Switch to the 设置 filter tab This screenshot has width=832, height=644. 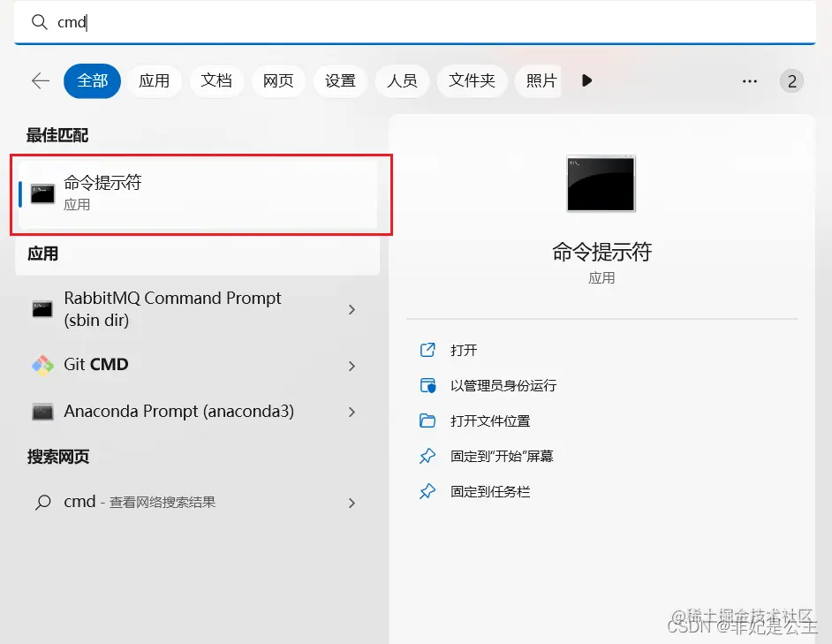point(340,80)
